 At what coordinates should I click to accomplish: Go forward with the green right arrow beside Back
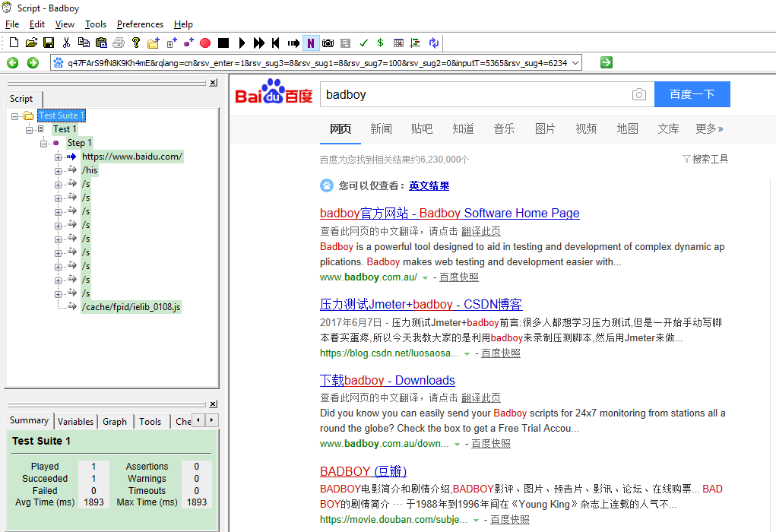[x=33, y=63]
